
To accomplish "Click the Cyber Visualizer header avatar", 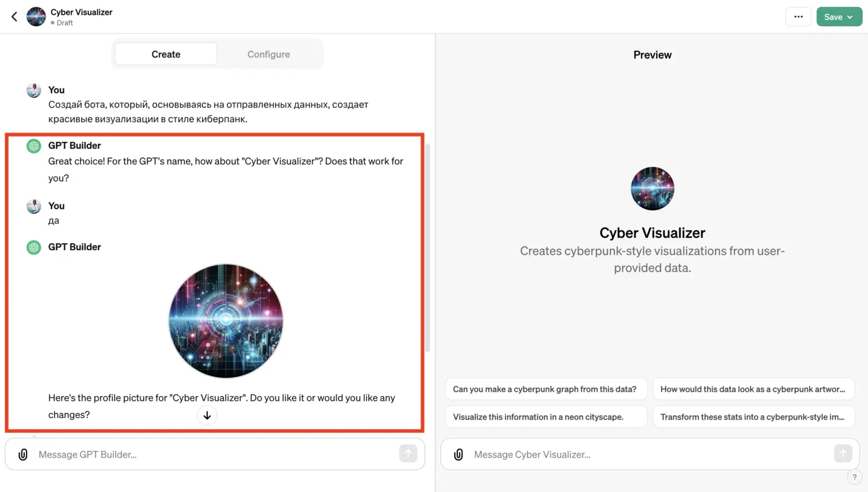I will pyautogui.click(x=36, y=17).
